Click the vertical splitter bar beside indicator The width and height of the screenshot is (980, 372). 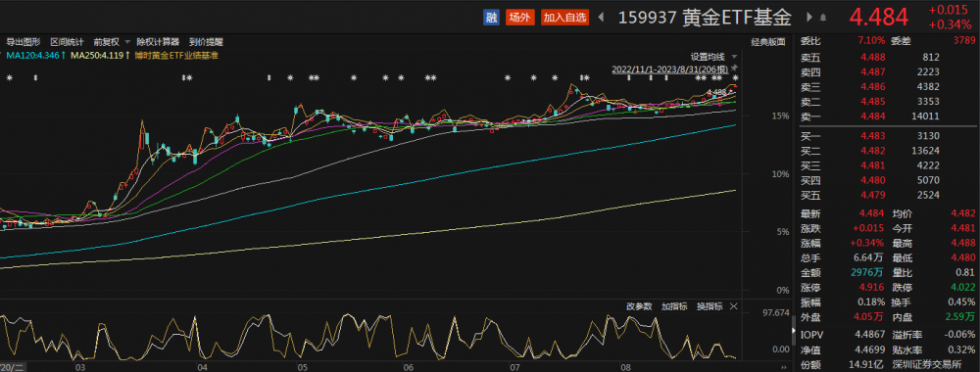[x=794, y=329]
